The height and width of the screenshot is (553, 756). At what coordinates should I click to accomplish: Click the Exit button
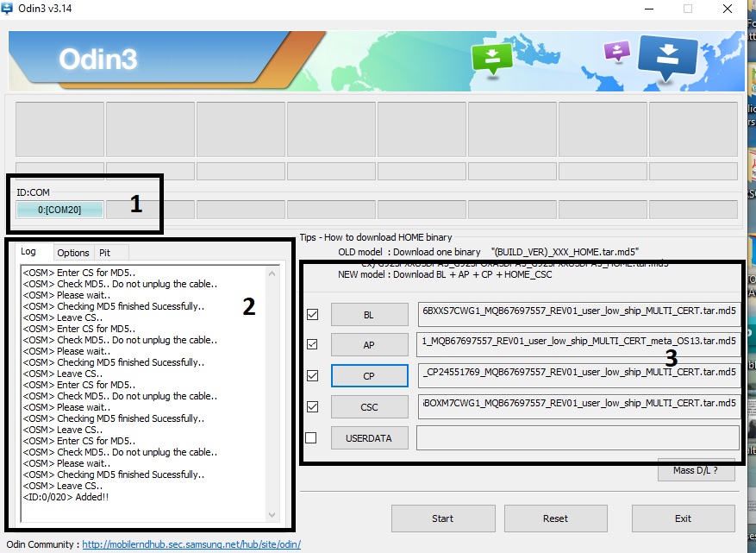(x=684, y=518)
